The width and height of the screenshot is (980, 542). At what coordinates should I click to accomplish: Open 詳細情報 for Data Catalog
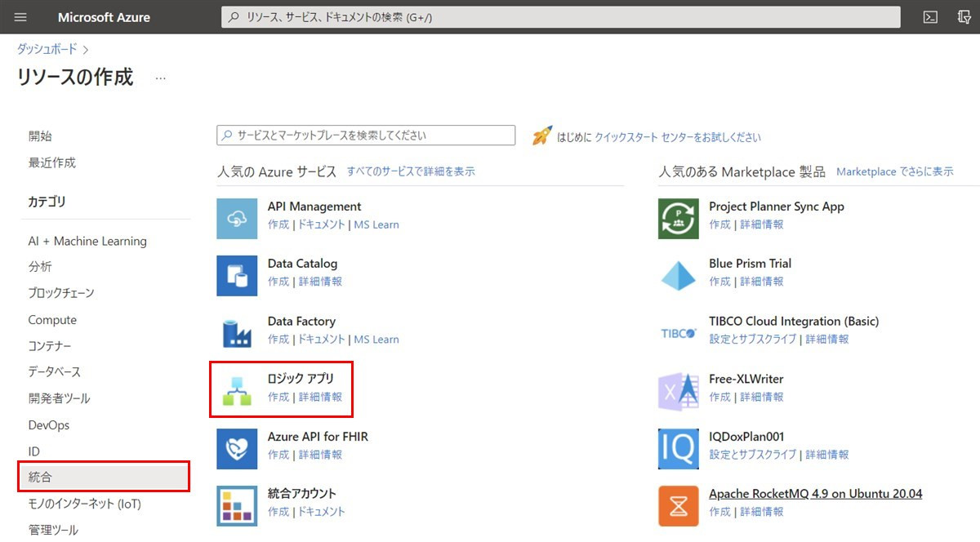pos(320,281)
